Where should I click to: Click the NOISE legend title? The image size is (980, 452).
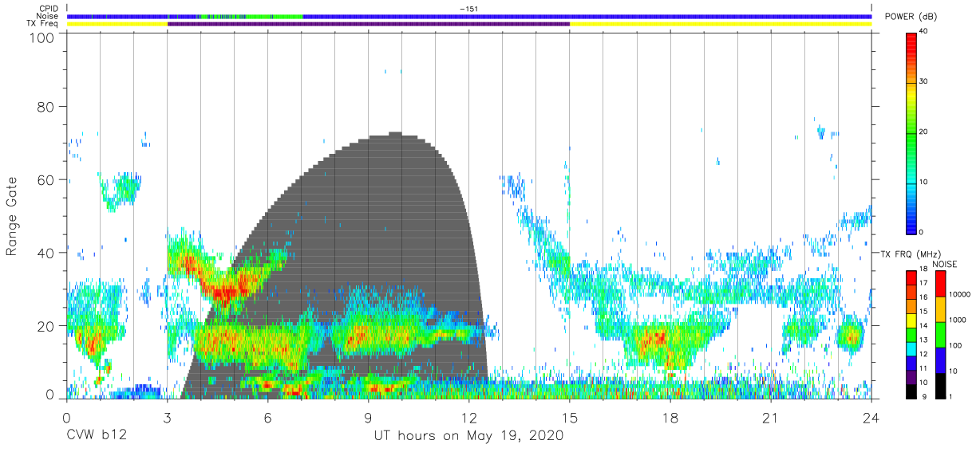(x=944, y=264)
